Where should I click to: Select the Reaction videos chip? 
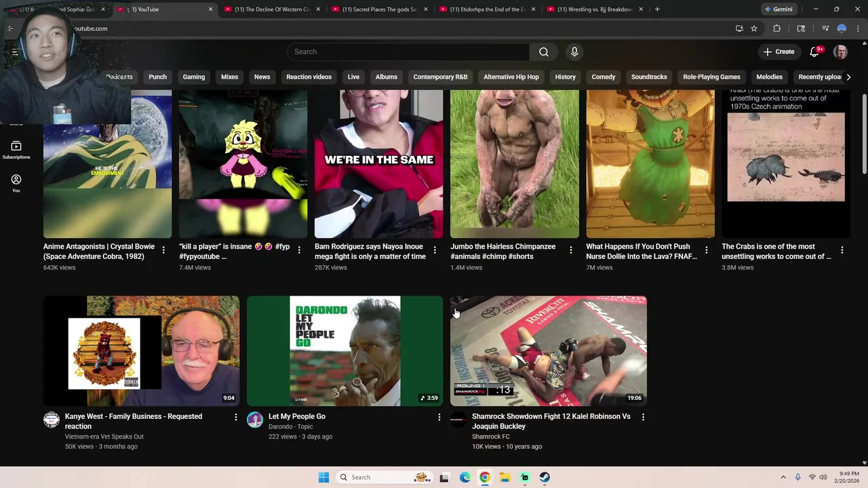[x=309, y=77]
